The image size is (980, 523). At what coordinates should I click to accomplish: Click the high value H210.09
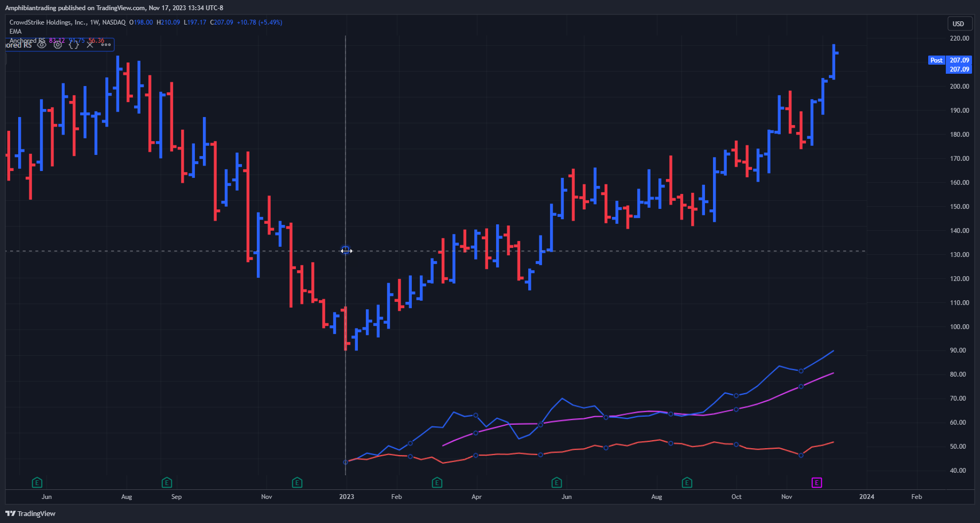[168, 22]
